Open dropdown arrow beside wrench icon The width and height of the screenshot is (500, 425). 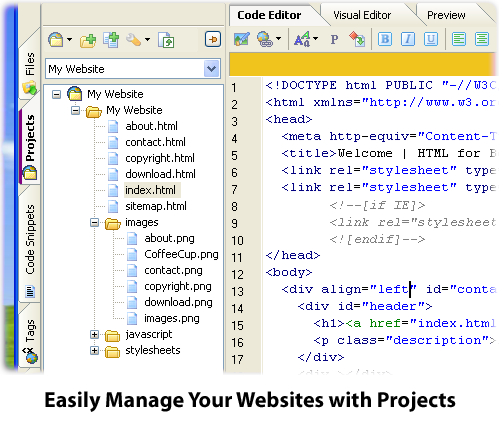tap(147, 40)
